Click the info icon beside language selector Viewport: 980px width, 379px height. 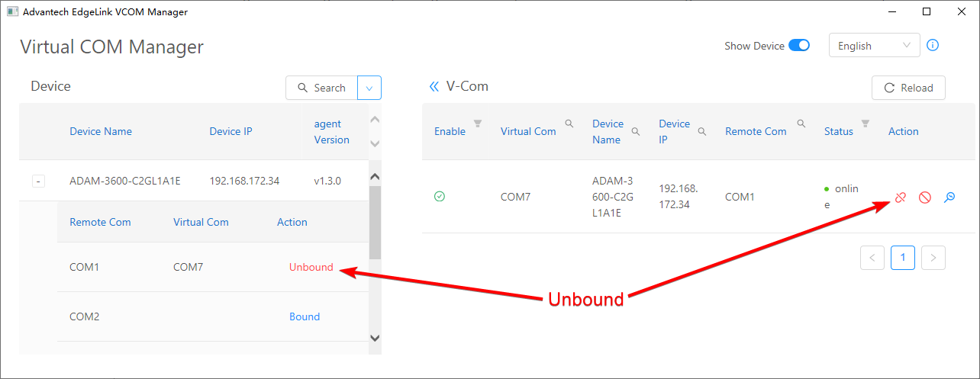933,45
